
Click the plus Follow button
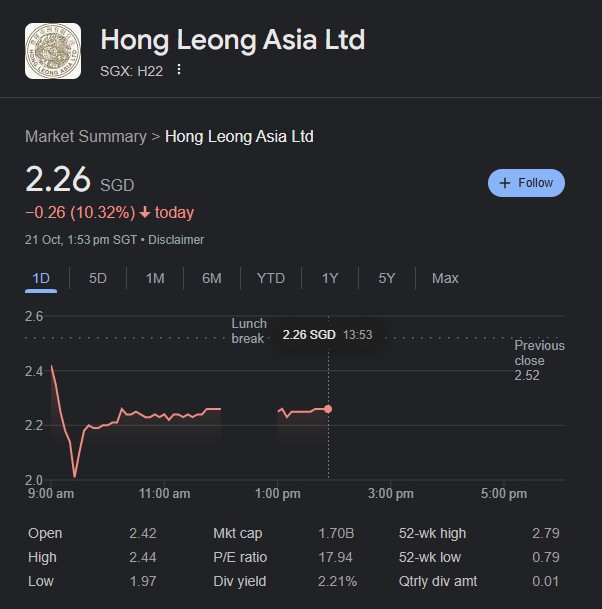526,183
